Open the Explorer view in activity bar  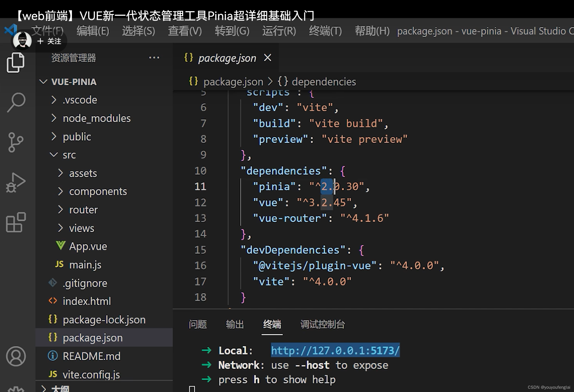click(x=15, y=63)
